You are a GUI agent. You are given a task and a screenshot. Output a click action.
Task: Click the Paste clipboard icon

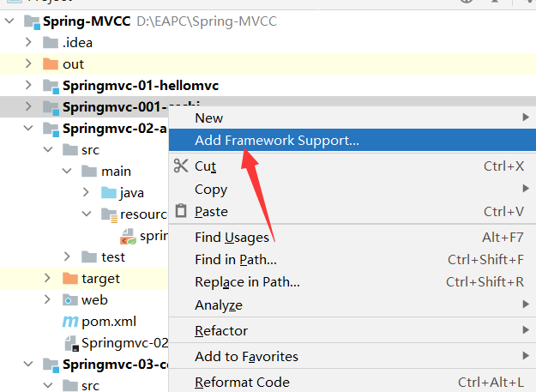(181, 211)
